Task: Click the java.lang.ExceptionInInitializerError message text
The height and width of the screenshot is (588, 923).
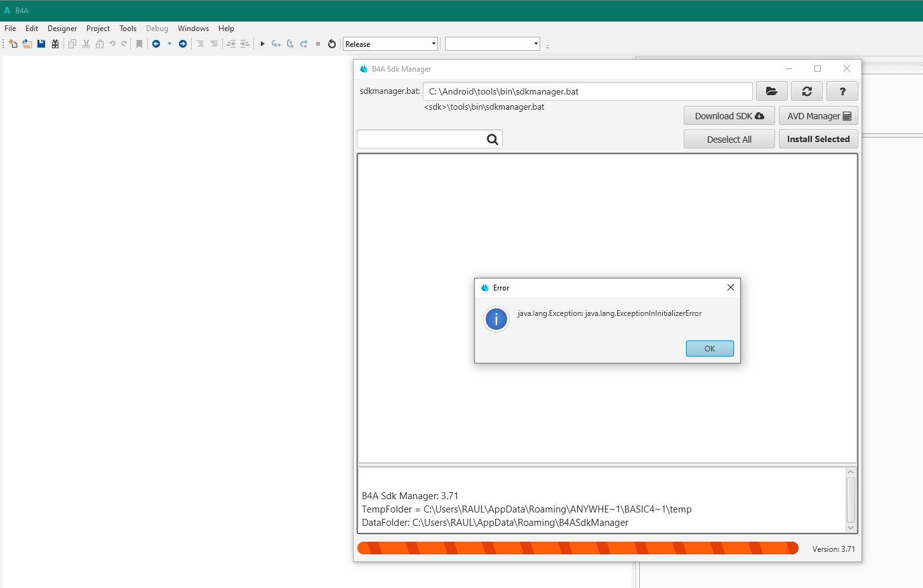Action: (609, 313)
